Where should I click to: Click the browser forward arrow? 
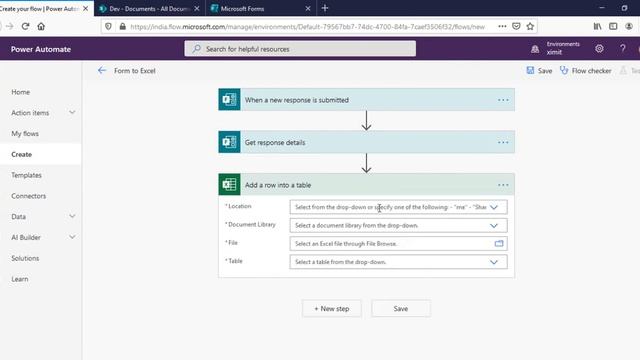click(x=9, y=27)
